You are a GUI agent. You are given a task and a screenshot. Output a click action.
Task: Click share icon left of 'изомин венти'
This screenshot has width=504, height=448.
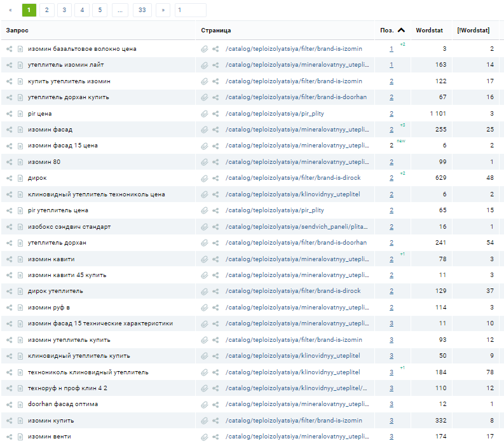click(x=10, y=437)
